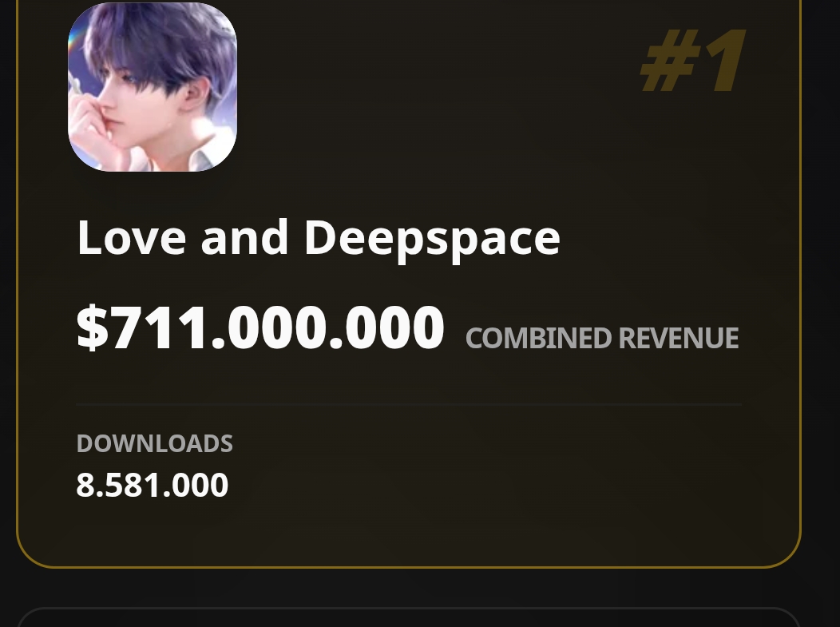Click the word REVENUE in the label

pos(679,338)
